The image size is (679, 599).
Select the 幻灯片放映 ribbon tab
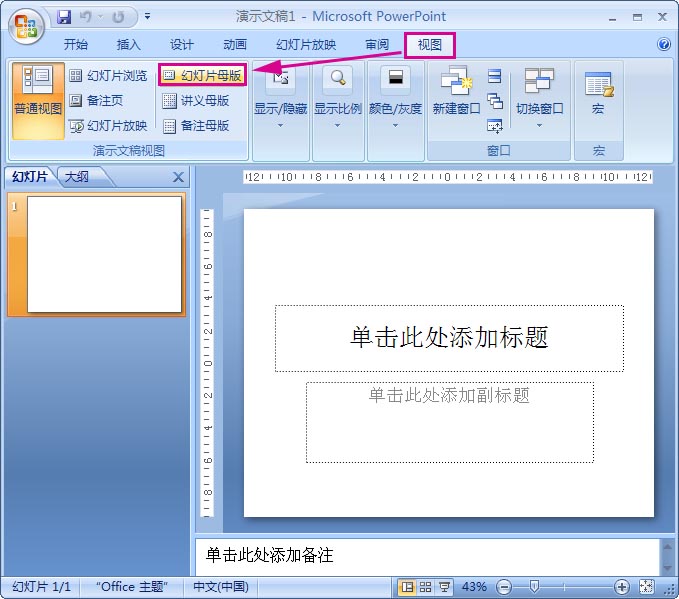coord(306,44)
